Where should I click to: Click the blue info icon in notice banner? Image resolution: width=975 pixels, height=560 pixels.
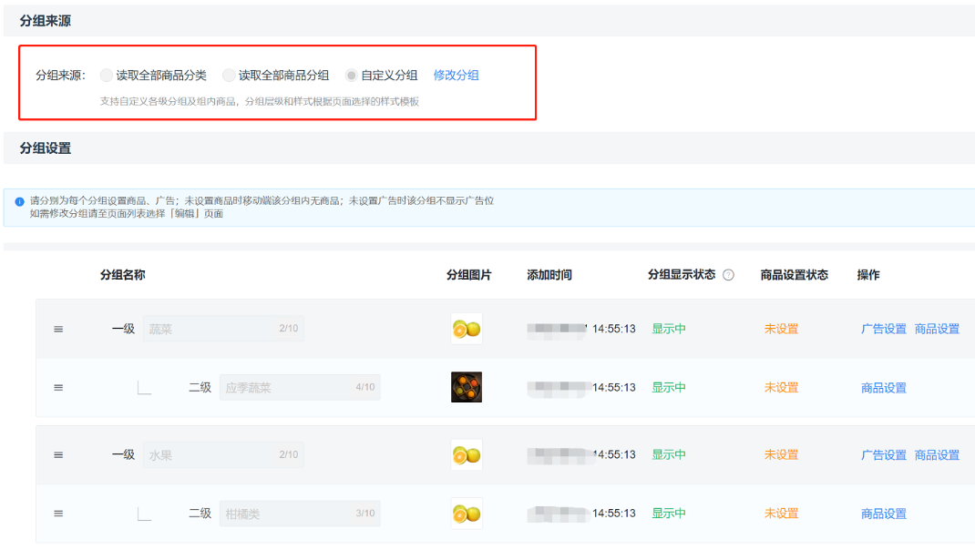pyautogui.click(x=19, y=201)
